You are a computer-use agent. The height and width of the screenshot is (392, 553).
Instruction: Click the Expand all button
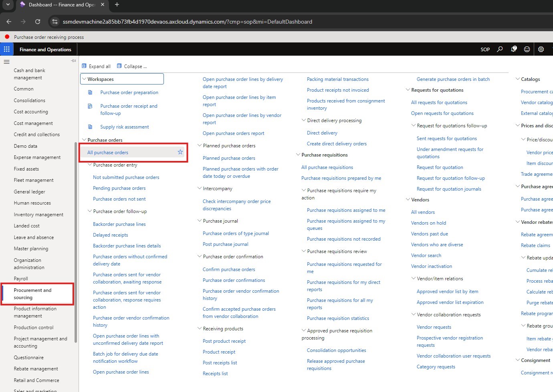tap(96, 66)
